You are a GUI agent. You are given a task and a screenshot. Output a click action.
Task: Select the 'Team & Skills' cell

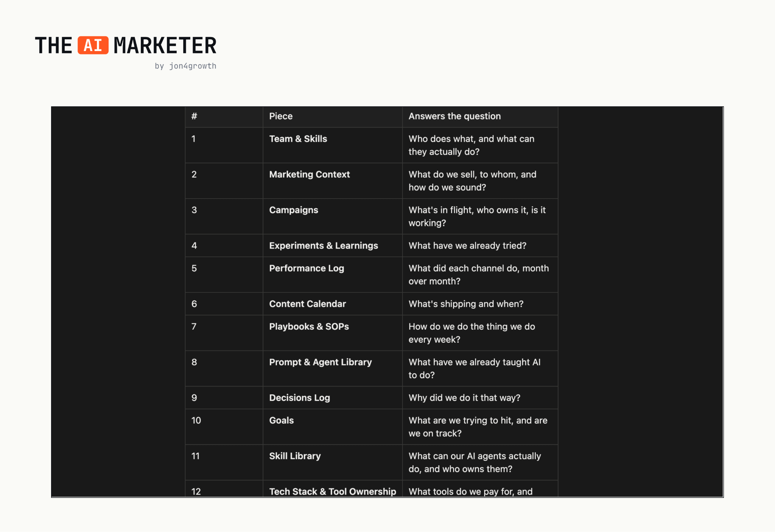pyautogui.click(x=298, y=139)
